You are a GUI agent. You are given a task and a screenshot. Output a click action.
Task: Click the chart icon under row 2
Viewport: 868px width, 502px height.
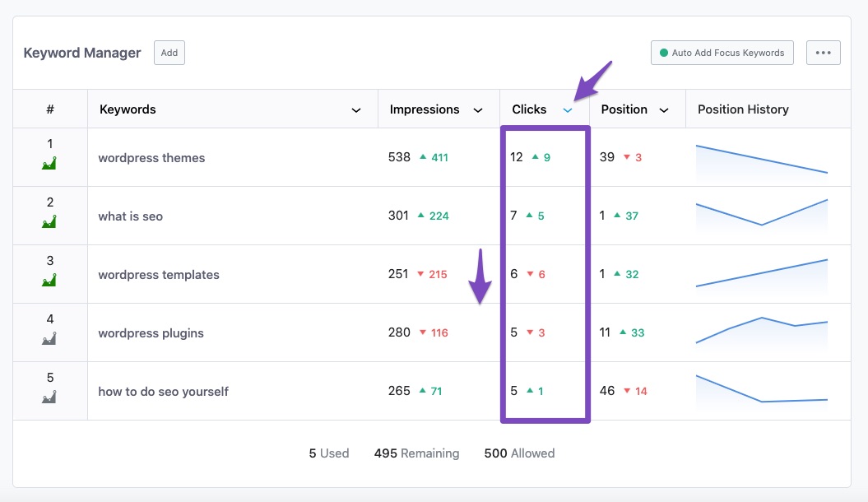pyautogui.click(x=49, y=222)
